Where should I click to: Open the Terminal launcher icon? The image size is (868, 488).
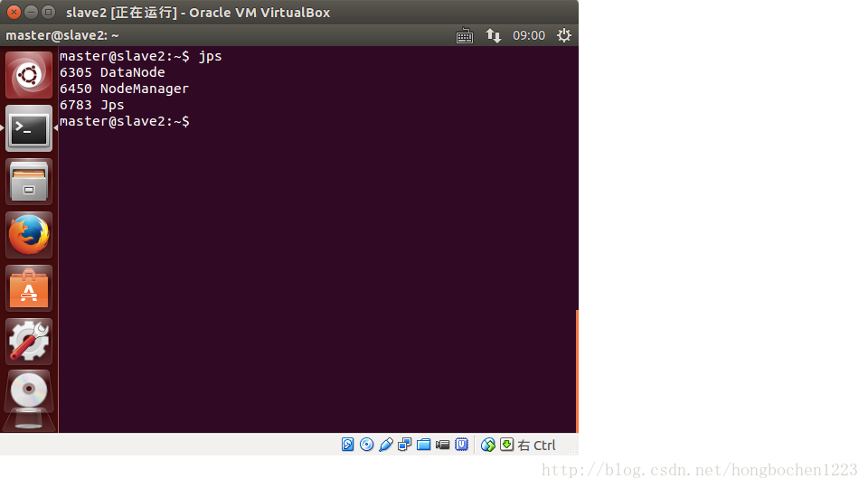click(29, 128)
